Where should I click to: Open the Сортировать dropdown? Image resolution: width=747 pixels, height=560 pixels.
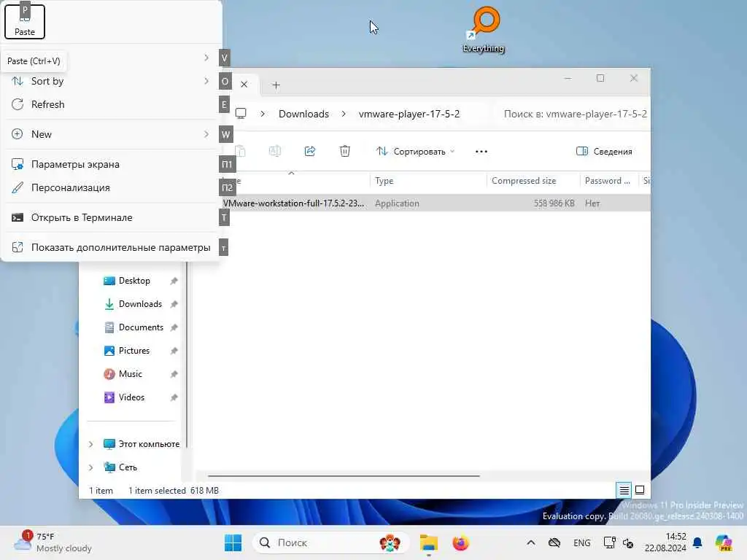tap(415, 152)
